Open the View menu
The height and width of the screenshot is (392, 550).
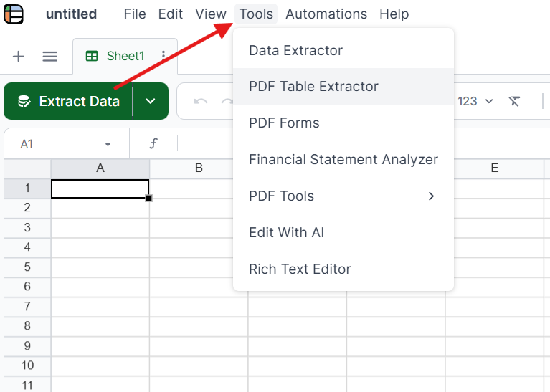point(210,14)
